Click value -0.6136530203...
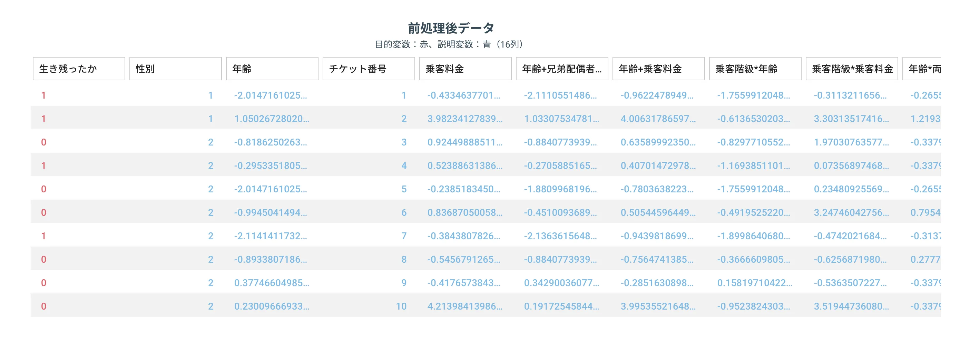Image resolution: width=980 pixels, height=342 pixels. coord(754,119)
